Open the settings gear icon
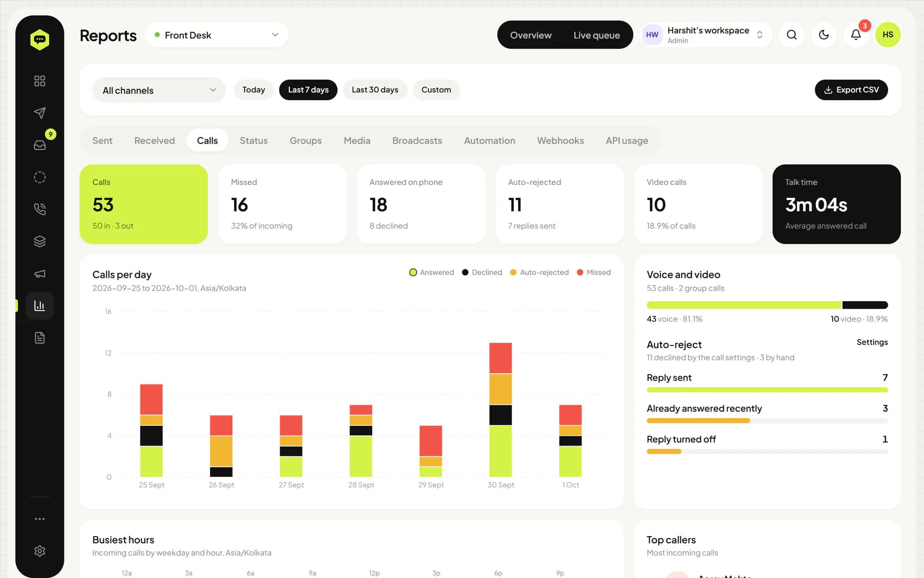Screen dimensions: 924x578 click(x=39, y=551)
